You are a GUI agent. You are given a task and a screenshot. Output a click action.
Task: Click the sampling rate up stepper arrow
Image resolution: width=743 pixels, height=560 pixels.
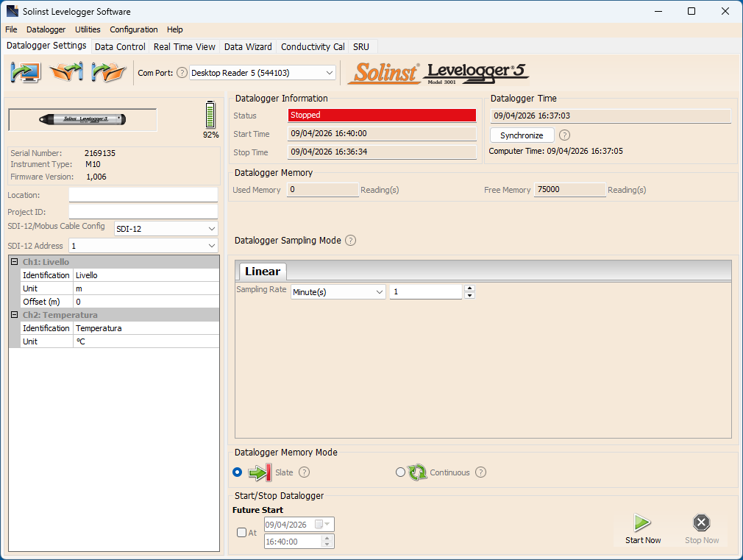469,288
